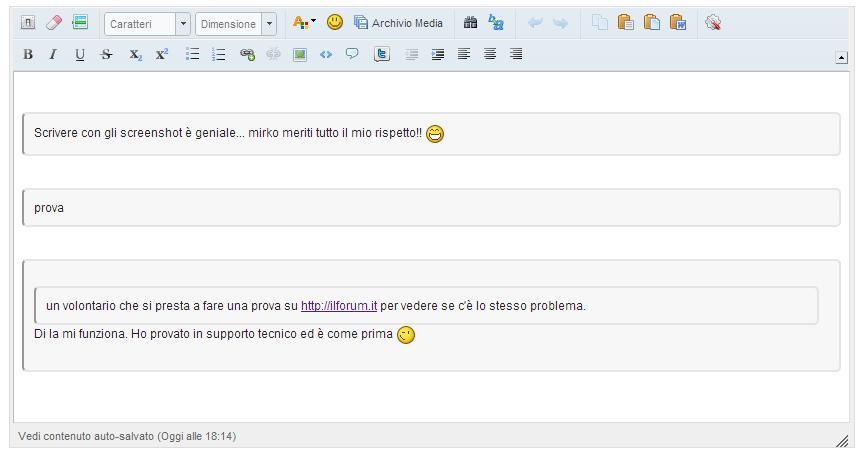Viewport: 861px width, 454px height.
Task: Click the text color A icon
Action: tap(300, 23)
